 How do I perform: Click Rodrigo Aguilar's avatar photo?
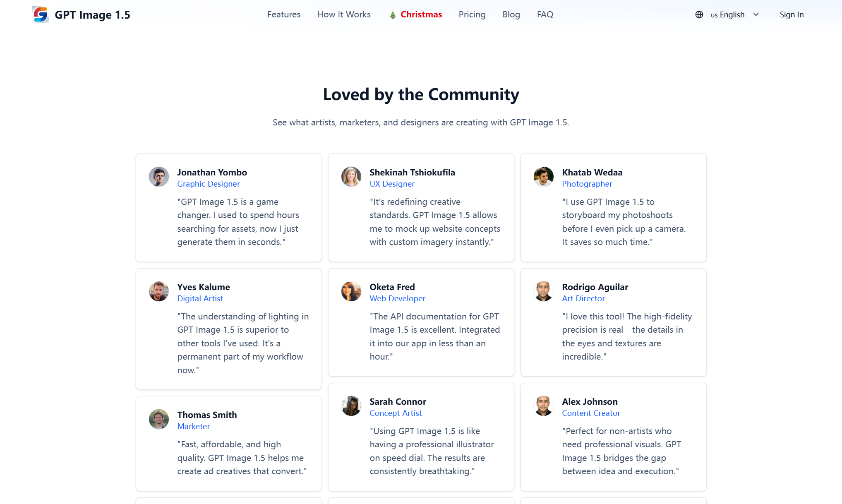coord(544,291)
